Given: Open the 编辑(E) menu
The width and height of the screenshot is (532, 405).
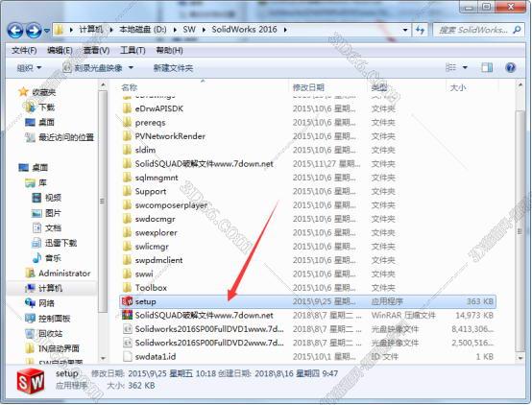Looking at the screenshot, I should click(60, 51).
